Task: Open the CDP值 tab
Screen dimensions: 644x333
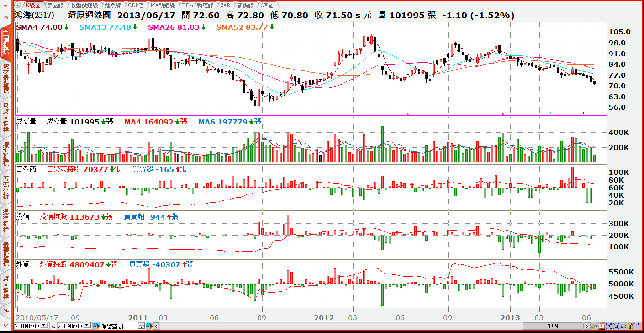Action: pos(136,5)
